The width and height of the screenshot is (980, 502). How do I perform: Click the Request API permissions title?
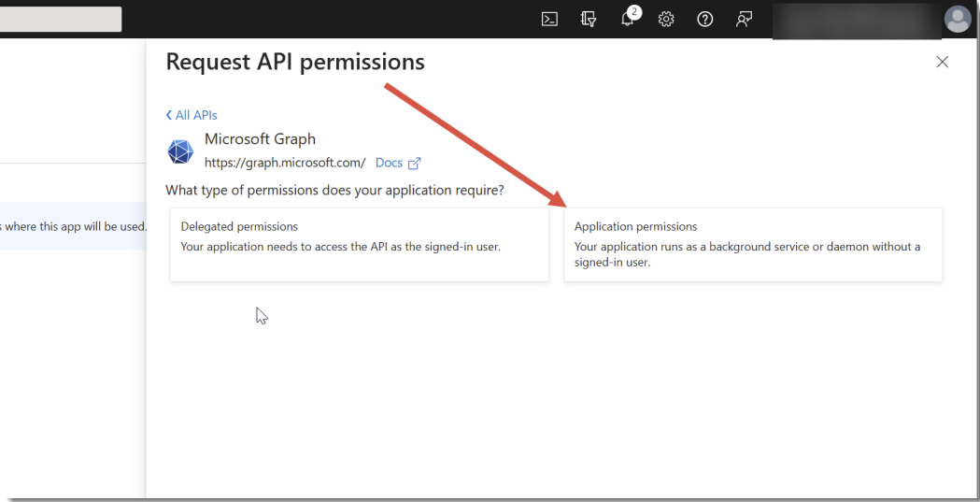pyautogui.click(x=295, y=62)
